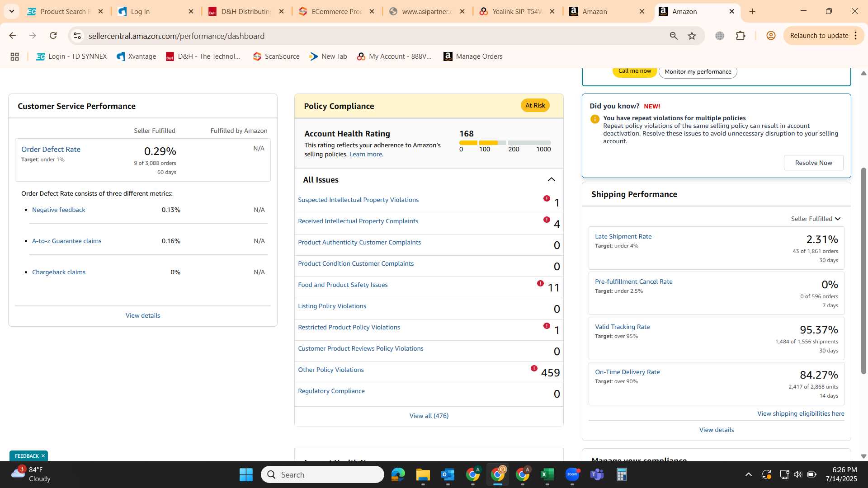Open Login - TD SYNNEX bookmark
The image size is (868, 488).
pos(71,56)
